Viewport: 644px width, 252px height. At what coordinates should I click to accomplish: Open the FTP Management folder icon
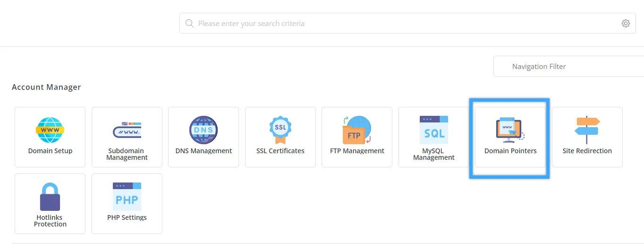pyautogui.click(x=357, y=130)
